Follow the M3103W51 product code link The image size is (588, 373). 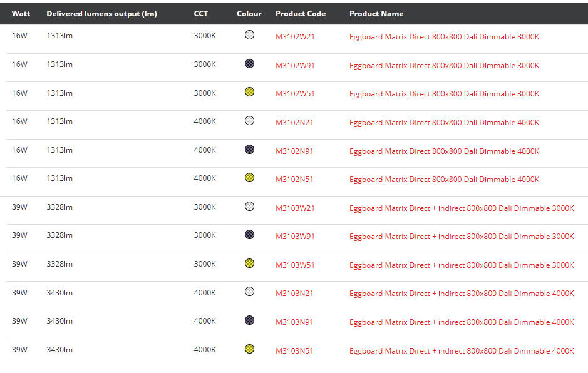[295, 265]
